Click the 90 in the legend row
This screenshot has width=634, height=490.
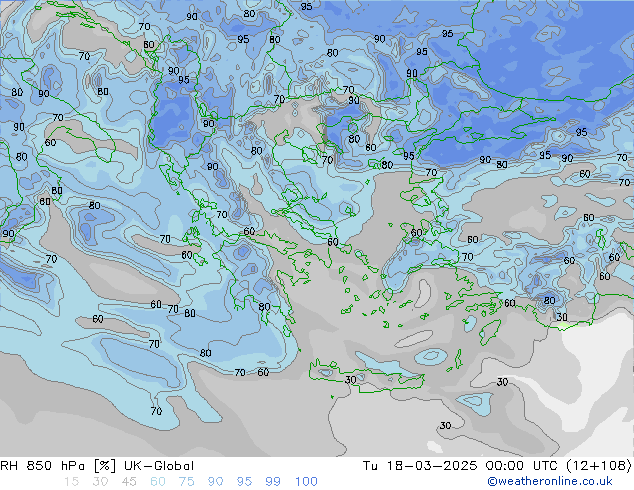(216, 482)
